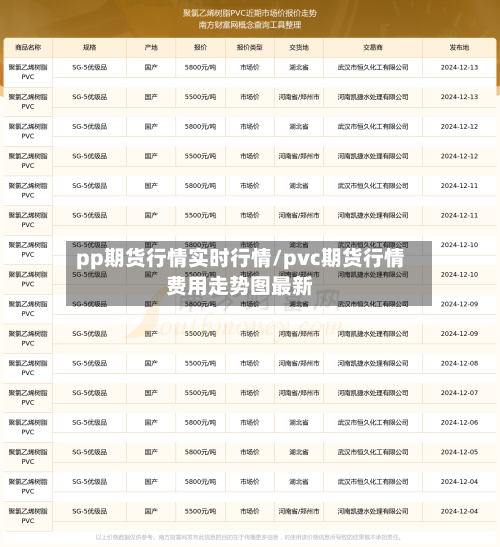Screen dimensions: 500x547
Task: Click 市场价 in the 2024-12-06 row
Action: click(x=249, y=422)
